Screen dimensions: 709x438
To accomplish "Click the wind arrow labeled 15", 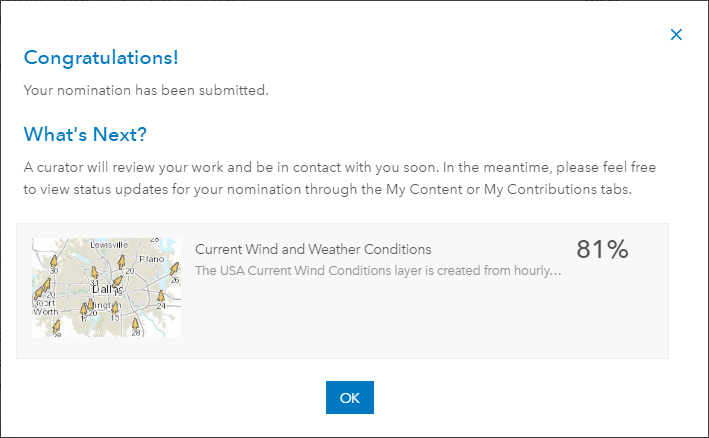I will pyautogui.click(x=114, y=307).
